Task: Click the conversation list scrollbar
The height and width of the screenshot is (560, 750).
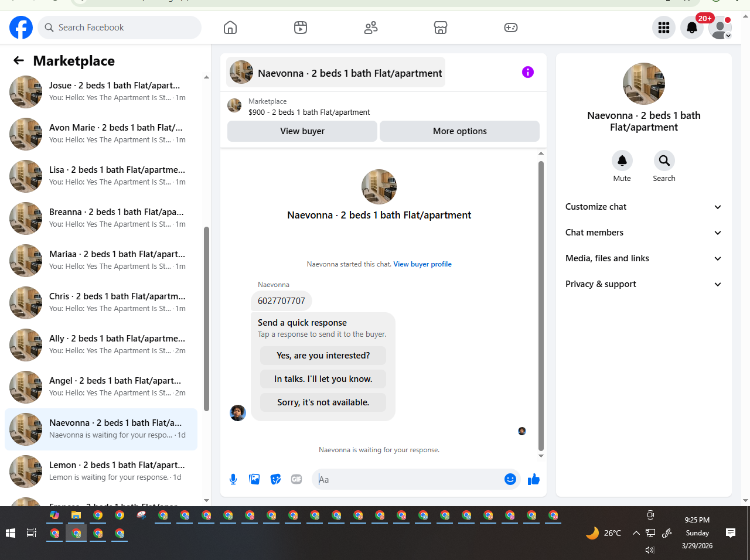Action: (x=206, y=319)
